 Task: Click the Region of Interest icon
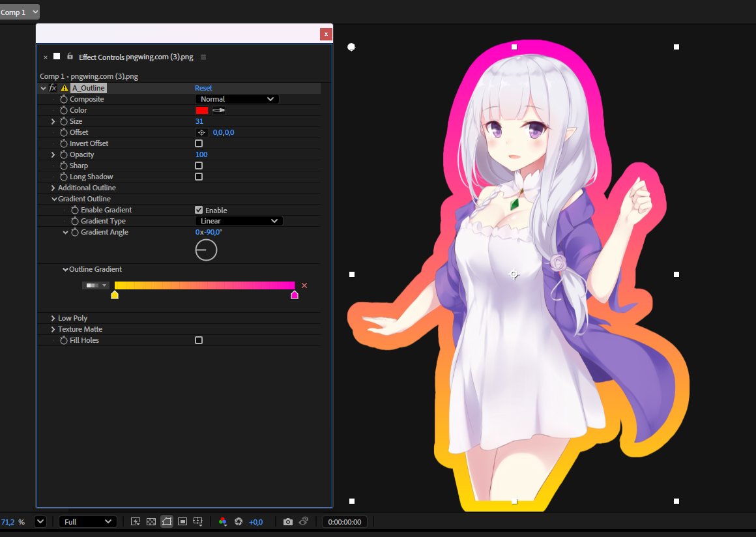point(182,521)
